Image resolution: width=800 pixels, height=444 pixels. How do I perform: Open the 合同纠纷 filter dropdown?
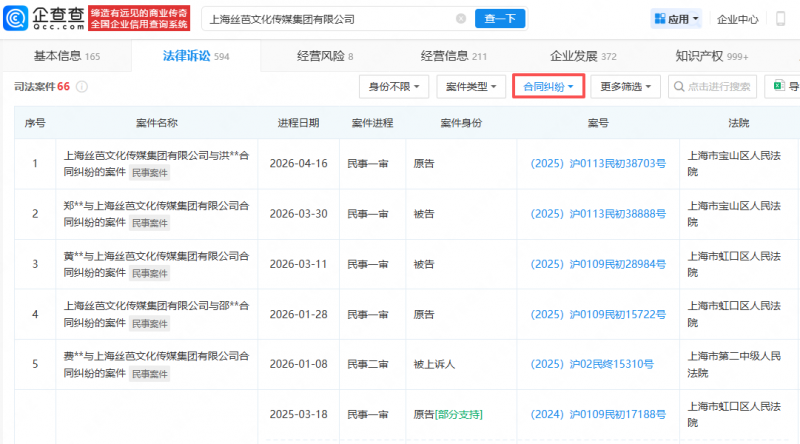coord(548,87)
